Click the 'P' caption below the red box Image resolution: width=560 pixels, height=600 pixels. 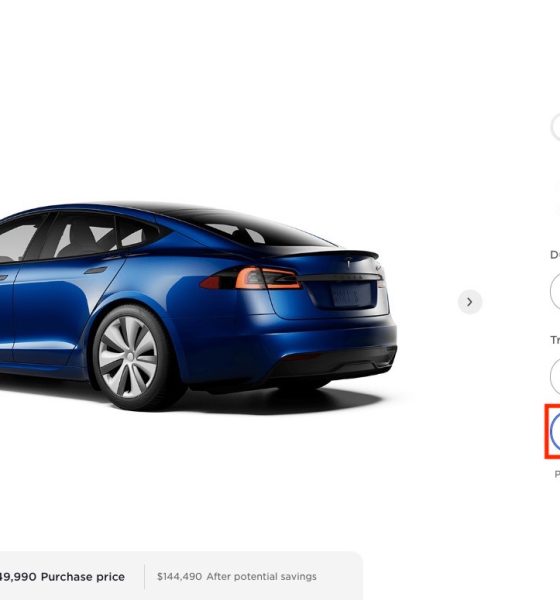(557, 474)
